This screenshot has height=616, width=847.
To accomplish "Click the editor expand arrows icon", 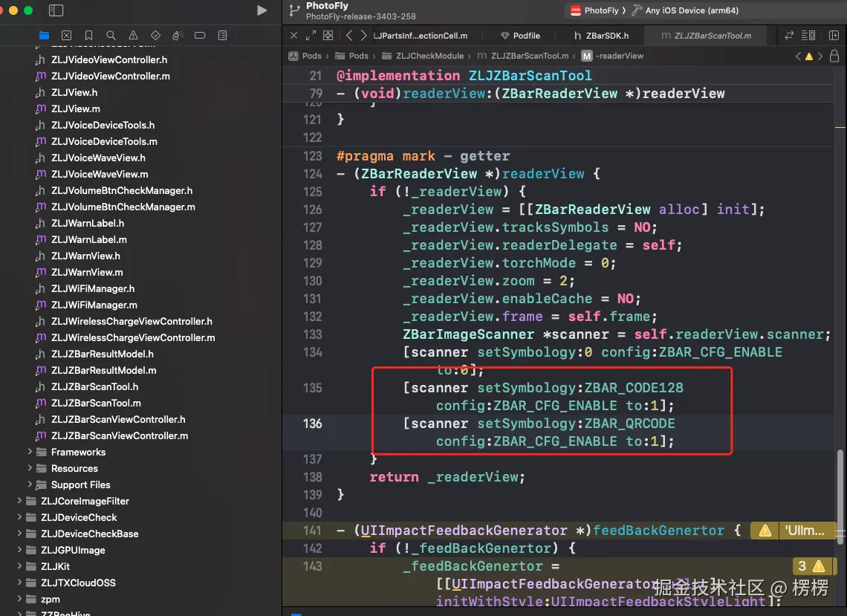I will point(311,36).
